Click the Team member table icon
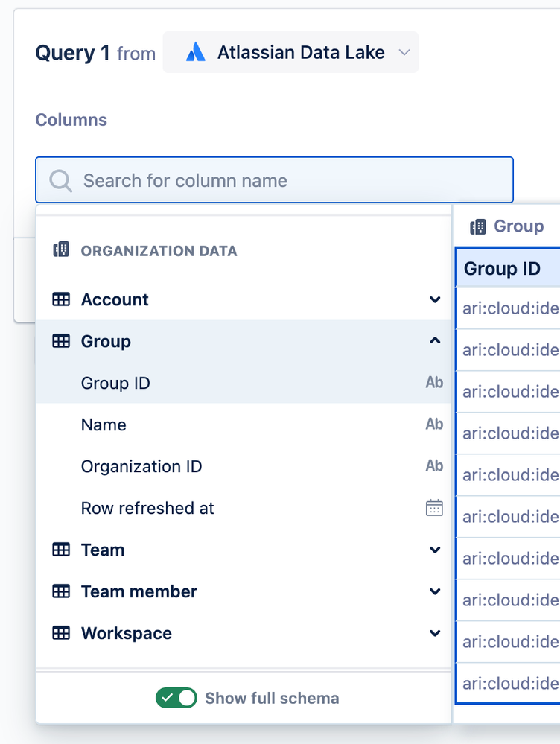The height and width of the screenshot is (744, 560). point(61,591)
